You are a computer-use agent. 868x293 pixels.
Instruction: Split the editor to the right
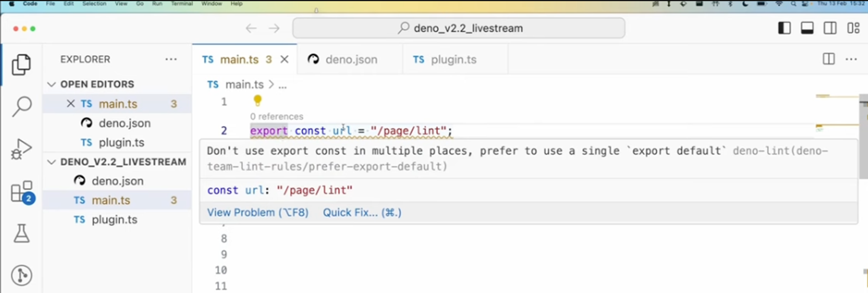[828, 59]
